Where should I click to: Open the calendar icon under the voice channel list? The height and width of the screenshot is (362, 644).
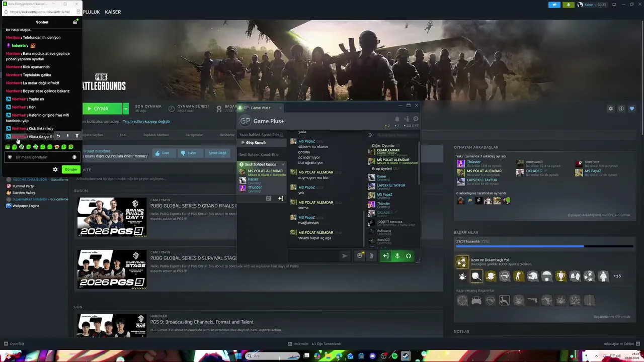(269, 199)
